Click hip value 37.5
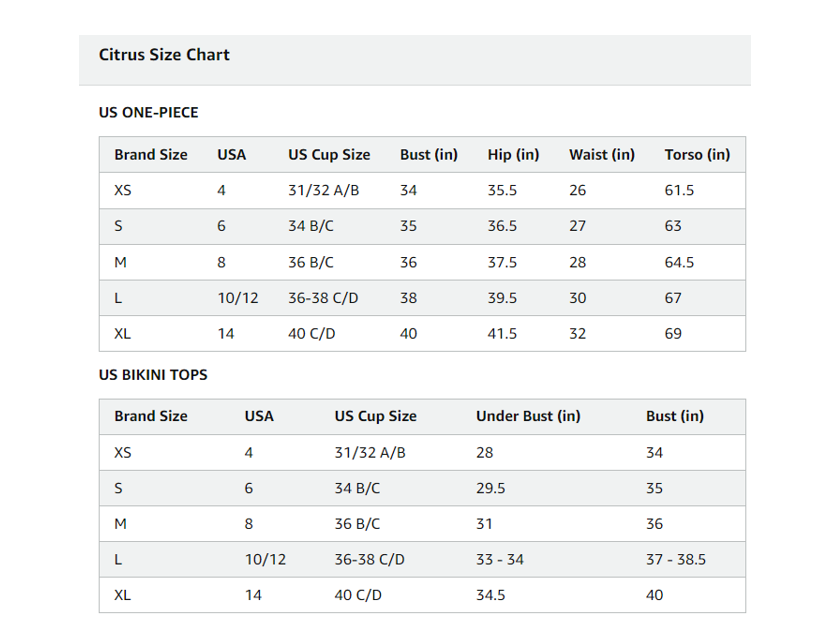 (x=502, y=262)
